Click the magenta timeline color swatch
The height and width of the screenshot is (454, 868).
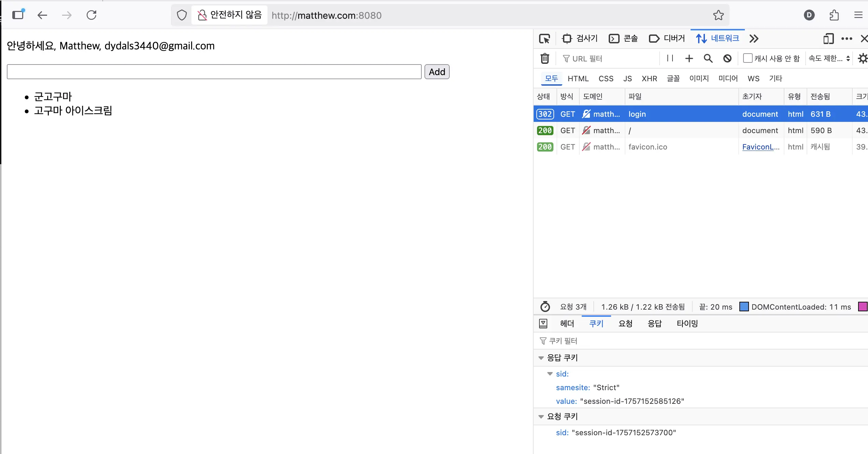(863, 307)
